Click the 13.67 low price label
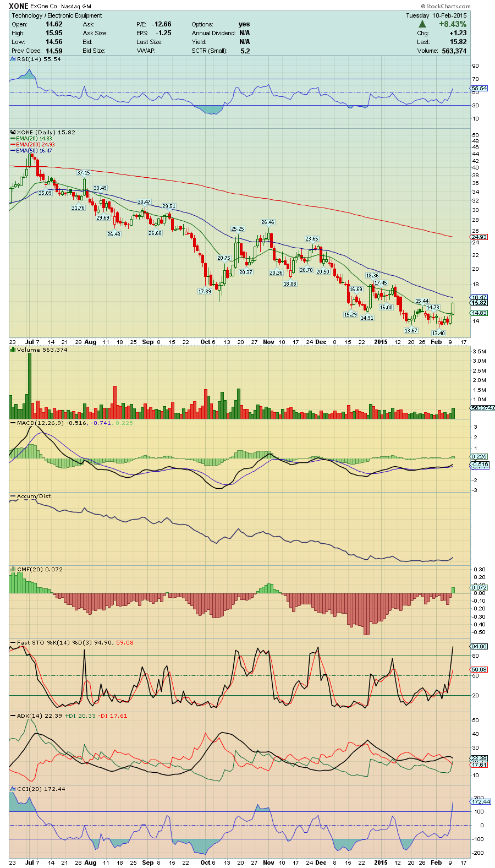495x868 pixels. coord(410,330)
